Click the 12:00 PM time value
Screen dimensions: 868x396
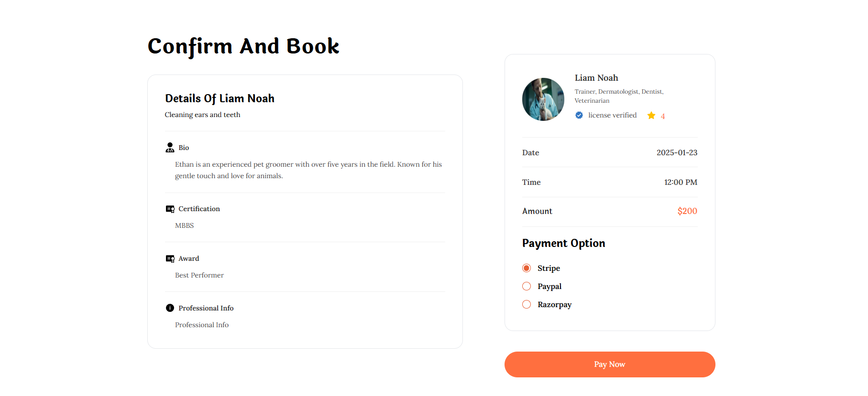pyautogui.click(x=681, y=182)
